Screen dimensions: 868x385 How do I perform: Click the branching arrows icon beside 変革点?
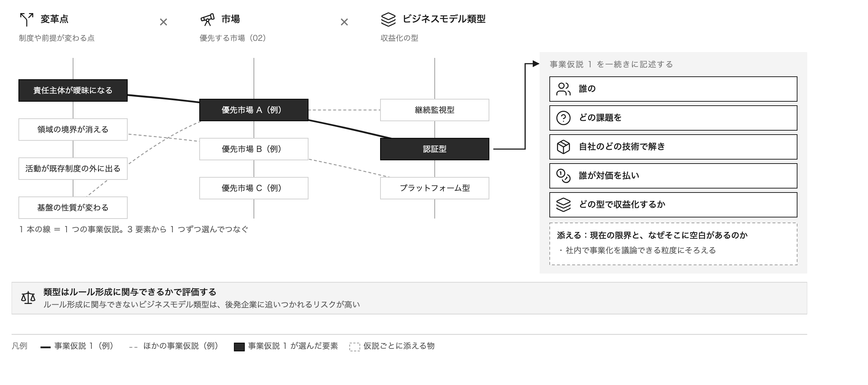point(26,20)
